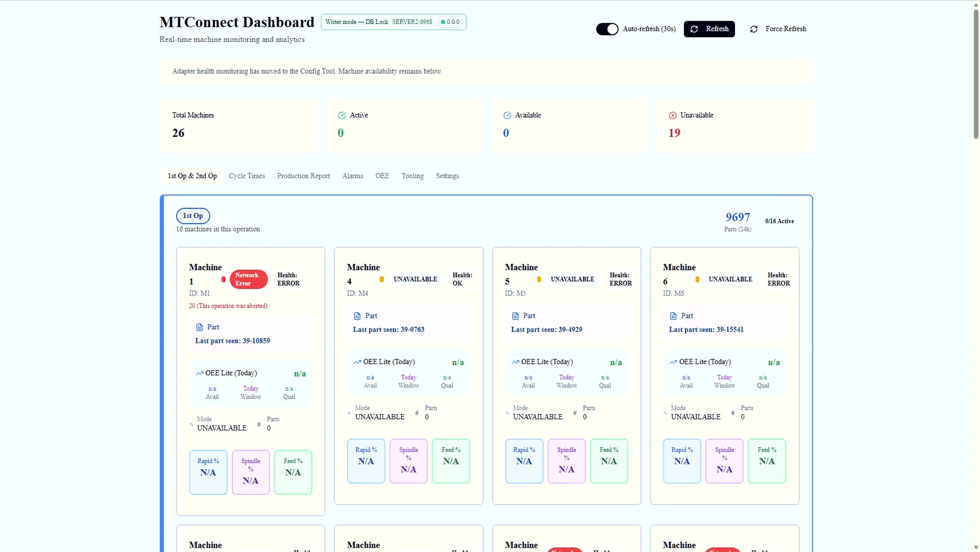Click the Total Machines count 26
Viewport: 980px width, 552px height.
(179, 133)
